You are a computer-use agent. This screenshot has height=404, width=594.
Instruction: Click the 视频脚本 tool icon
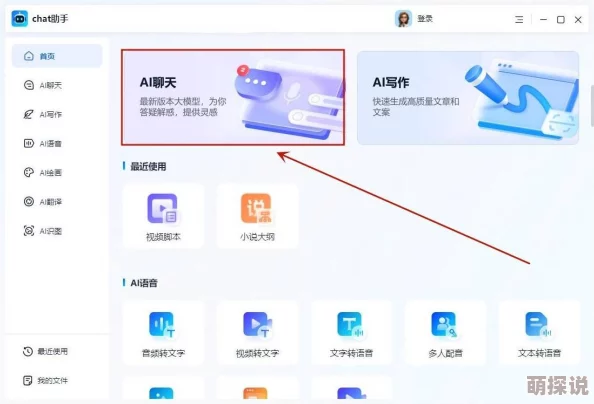(163, 208)
